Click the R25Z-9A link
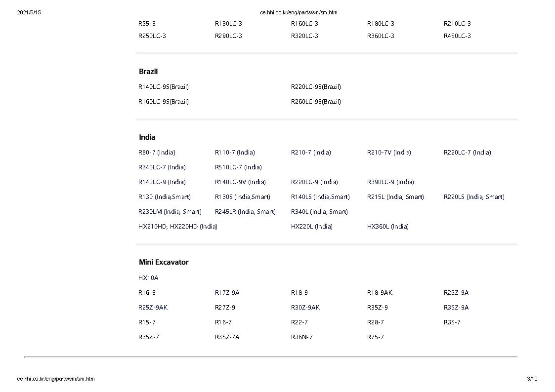 click(x=456, y=293)
